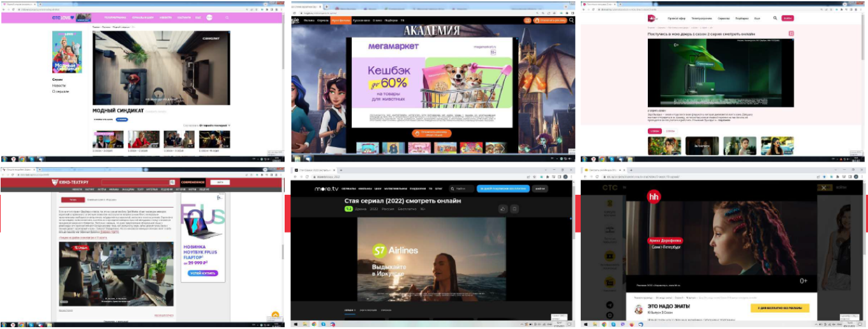Open search icon in CTC Love pink header
Viewport: 868px width, 329px height.
227,18
